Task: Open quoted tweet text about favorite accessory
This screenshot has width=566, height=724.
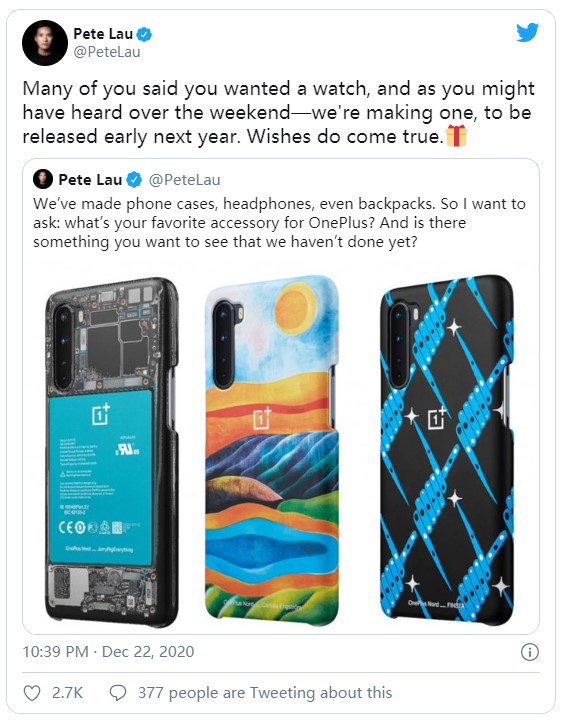Action: pos(279,223)
